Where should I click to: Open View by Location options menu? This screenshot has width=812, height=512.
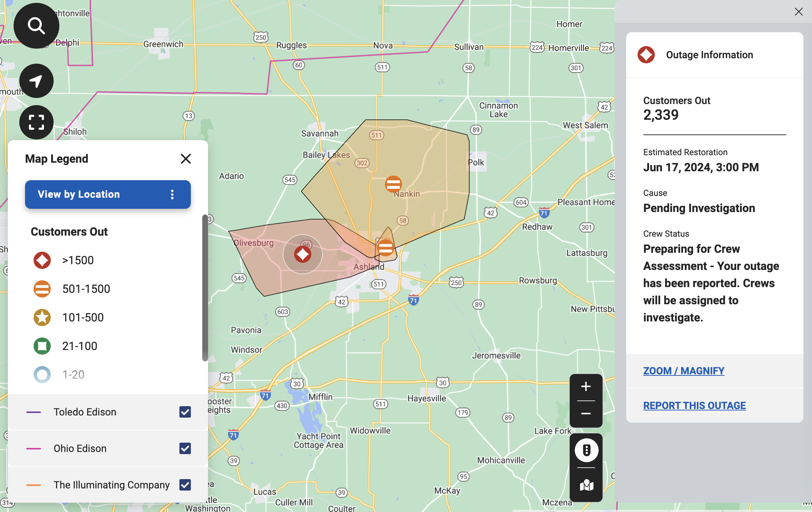(172, 195)
